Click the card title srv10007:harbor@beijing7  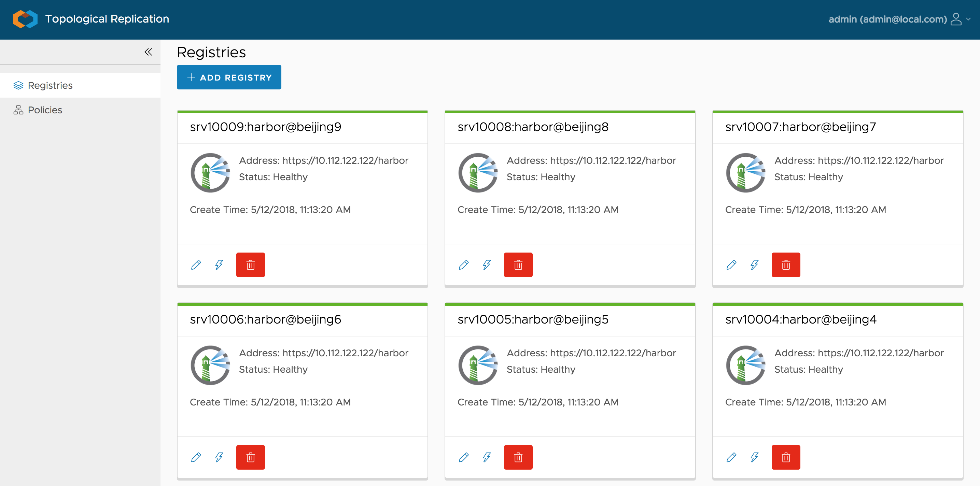[x=800, y=127]
